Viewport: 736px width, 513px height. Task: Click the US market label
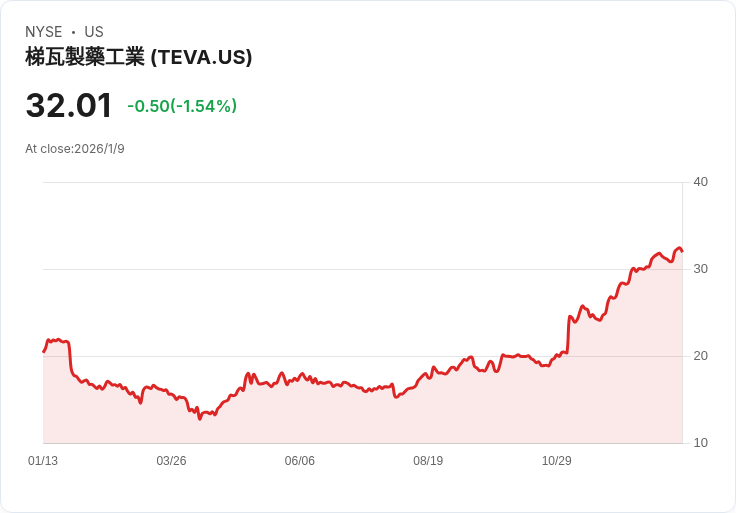click(94, 32)
